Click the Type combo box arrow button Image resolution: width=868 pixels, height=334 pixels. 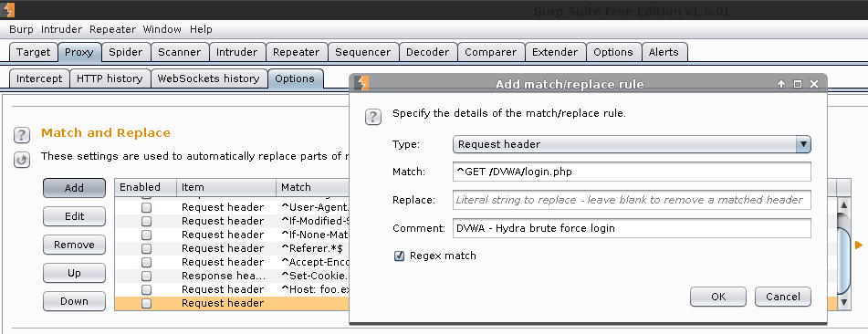pyautogui.click(x=803, y=144)
